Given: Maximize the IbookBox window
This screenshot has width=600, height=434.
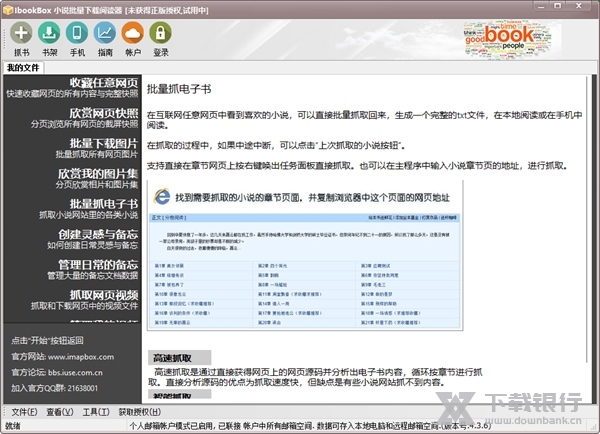Looking at the screenshot, I should coord(558,6).
